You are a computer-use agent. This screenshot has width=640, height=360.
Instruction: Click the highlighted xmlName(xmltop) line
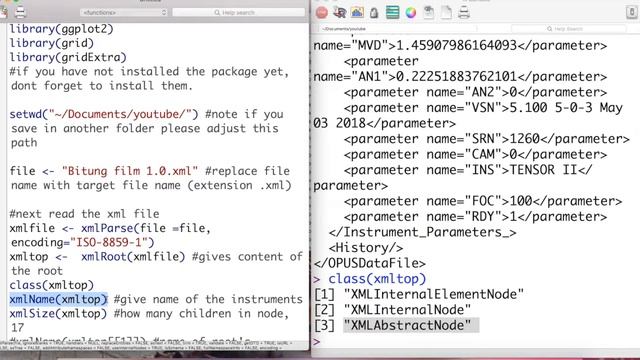coord(58,299)
